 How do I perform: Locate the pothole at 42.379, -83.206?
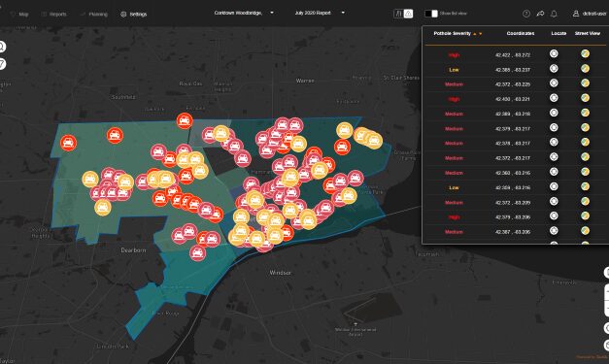point(554,215)
